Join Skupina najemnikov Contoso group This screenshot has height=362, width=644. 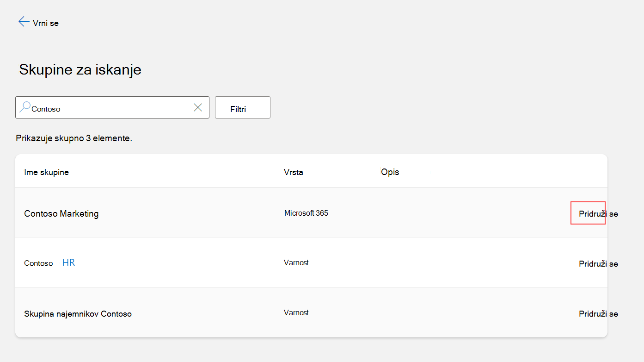coord(598,313)
